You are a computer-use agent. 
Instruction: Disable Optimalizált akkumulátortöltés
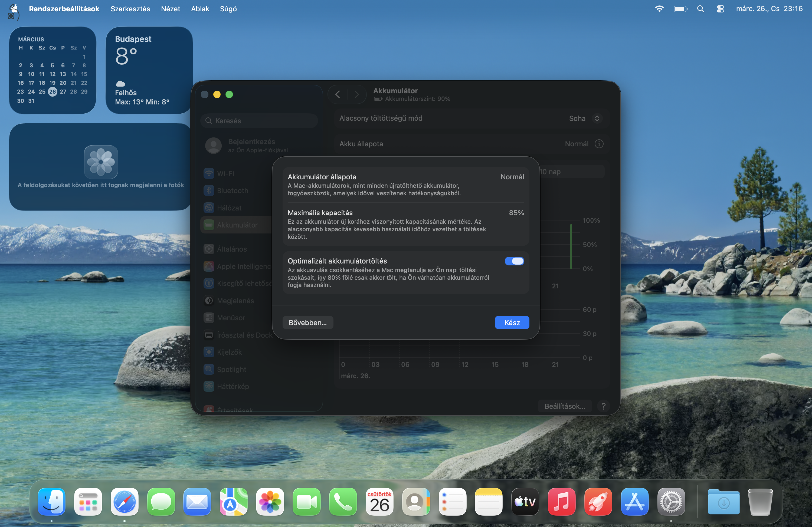pyautogui.click(x=515, y=261)
